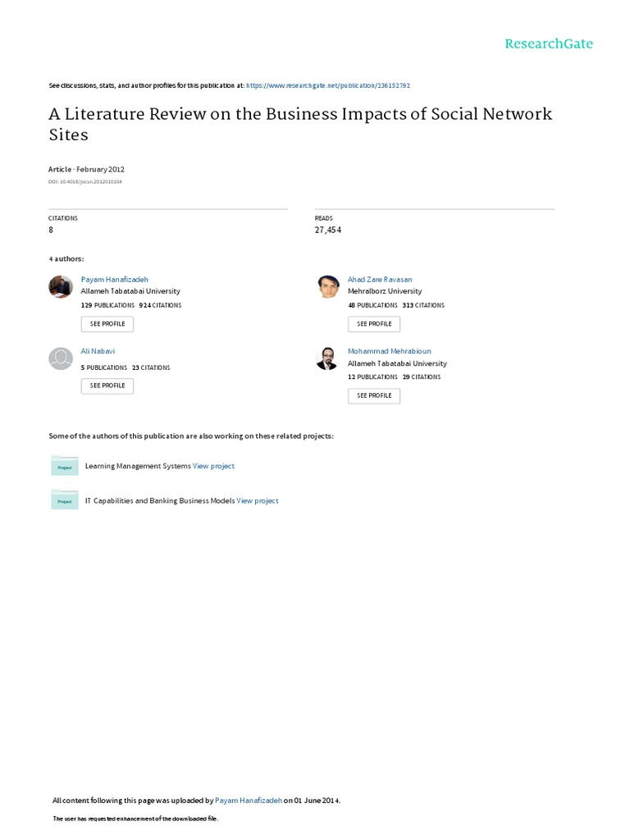Viewport: 630px width, 840px height.
Task: Click Ali Nabavi's placeholder avatar icon
Action: coord(61,358)
